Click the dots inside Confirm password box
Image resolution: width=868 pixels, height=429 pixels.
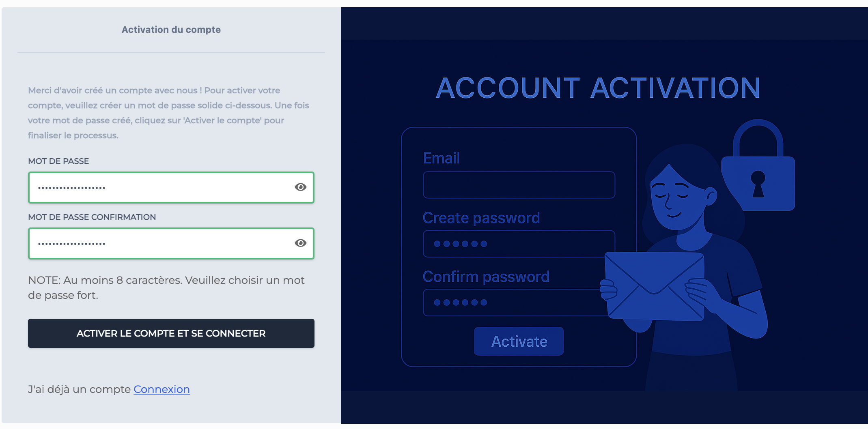point(460,302)
